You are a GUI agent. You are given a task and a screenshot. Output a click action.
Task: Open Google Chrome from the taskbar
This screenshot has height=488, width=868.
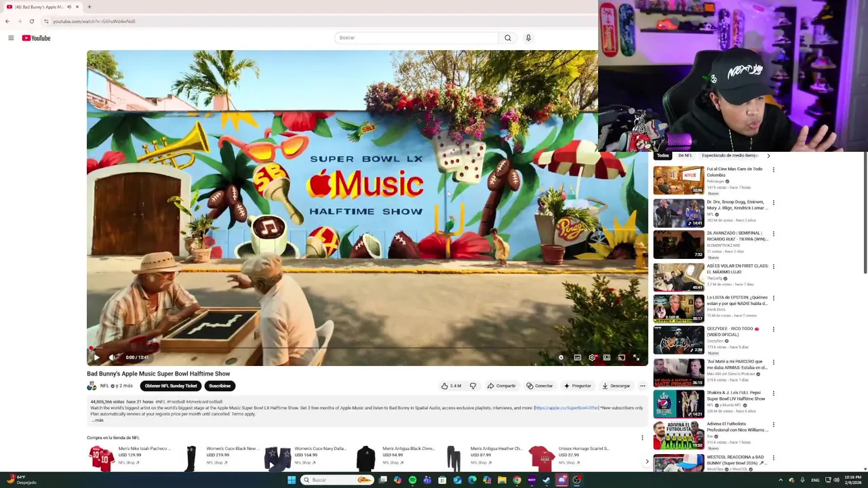tap(517, 480)
